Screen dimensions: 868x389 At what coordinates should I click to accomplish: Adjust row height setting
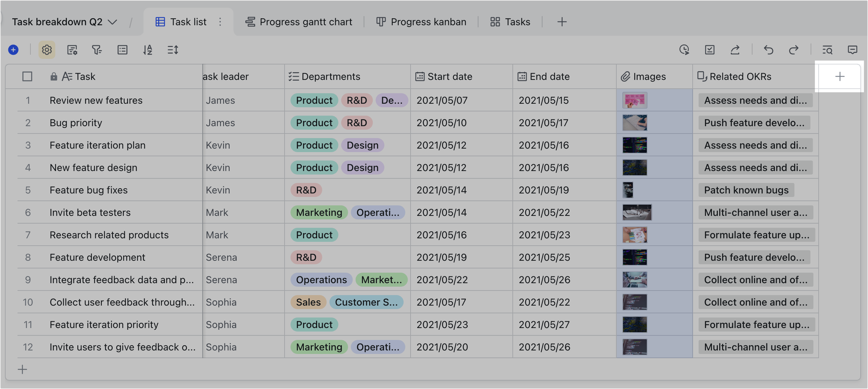(x=173, y=50)
